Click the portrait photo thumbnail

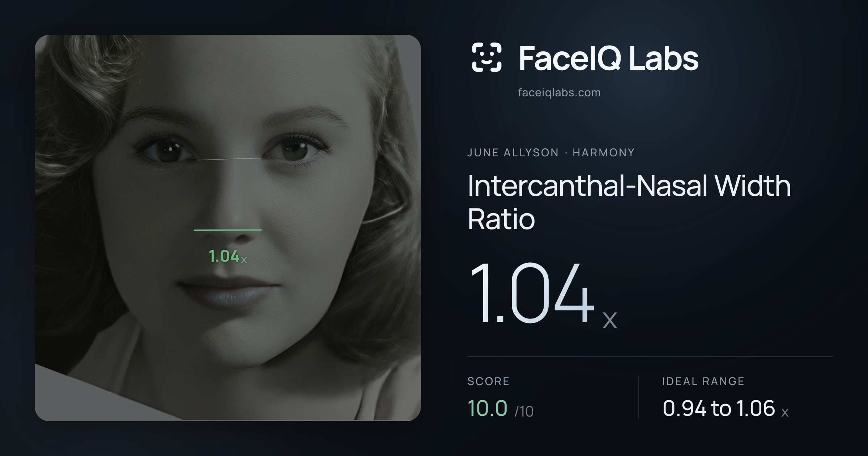point(228,228)
